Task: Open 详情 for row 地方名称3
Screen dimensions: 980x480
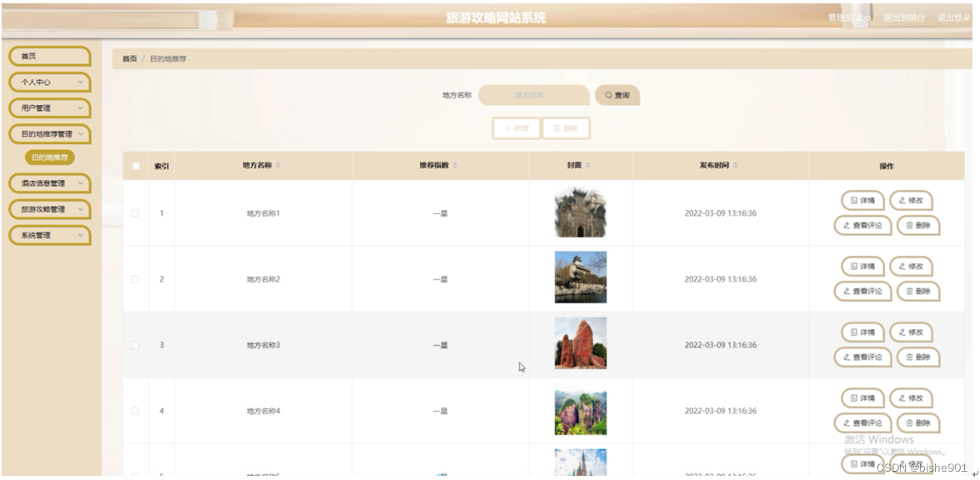Action: pos(862,332)
